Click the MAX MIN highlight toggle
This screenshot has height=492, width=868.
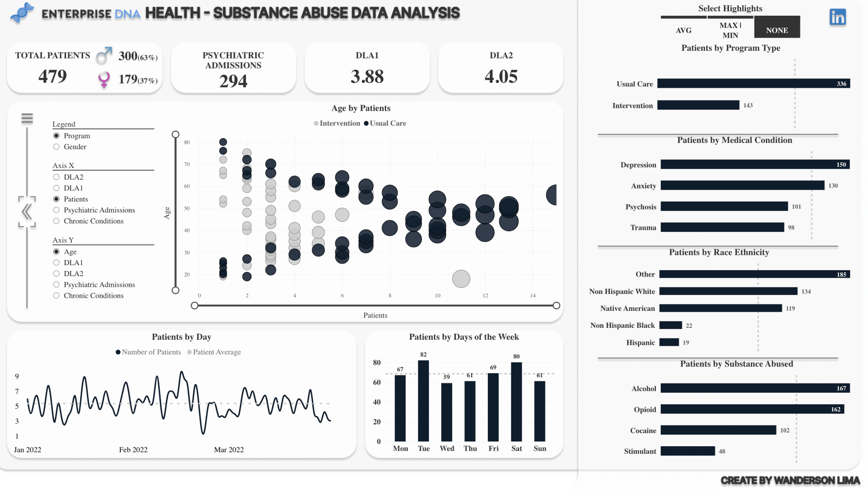click(730, 28)
